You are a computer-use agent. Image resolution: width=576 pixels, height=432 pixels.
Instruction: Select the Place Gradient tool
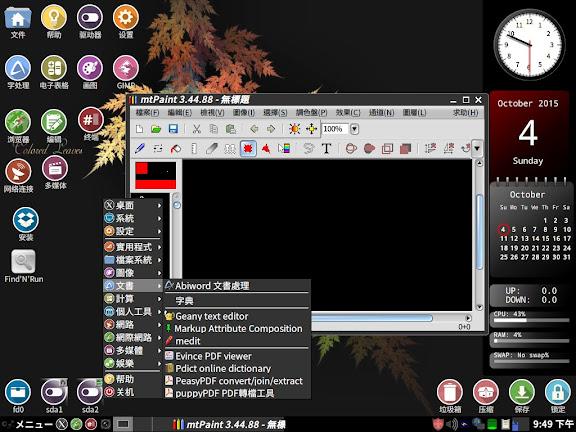(x=284, y=148)
